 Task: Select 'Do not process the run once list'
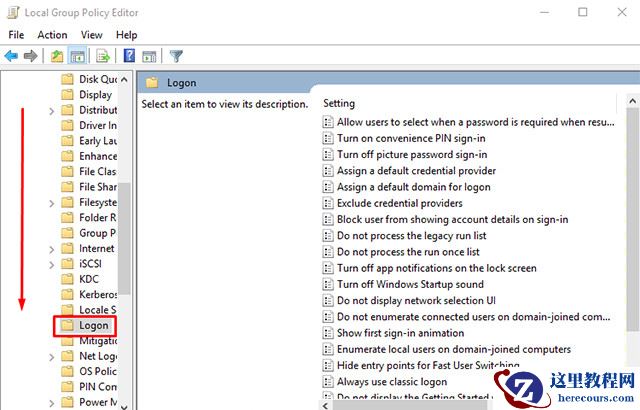point(401,252)
